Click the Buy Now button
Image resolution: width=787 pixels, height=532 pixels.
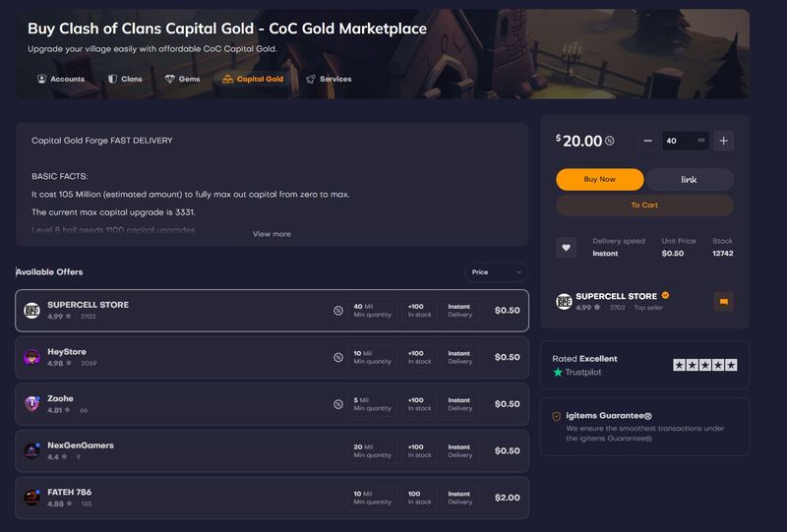pos(600,179)
